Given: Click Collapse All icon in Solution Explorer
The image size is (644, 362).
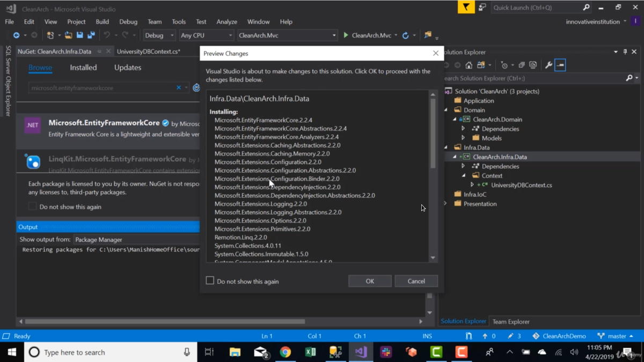Looking at the screenshot, I should pos(521,65).
